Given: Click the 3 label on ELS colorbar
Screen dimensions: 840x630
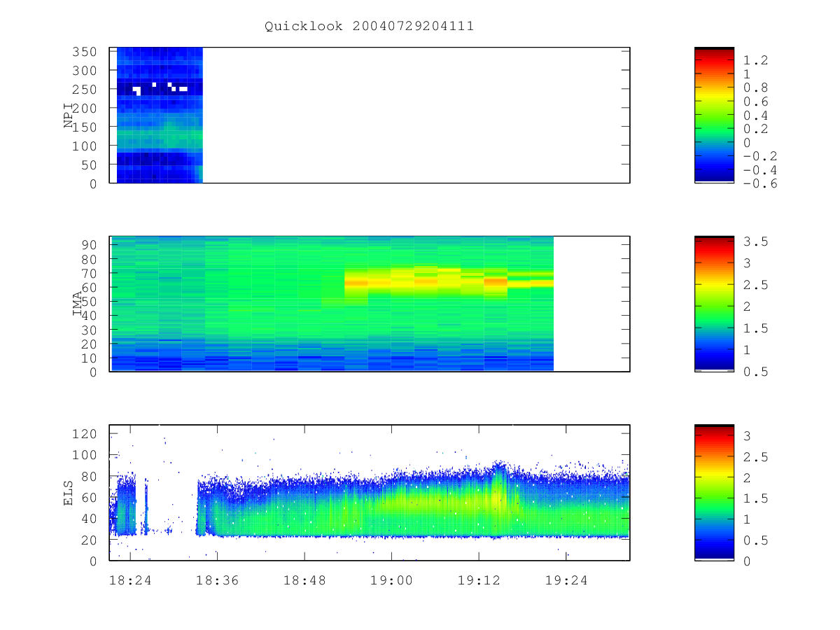Looking at the screenshot, I should pyautogui.click(x=748, y=436).
